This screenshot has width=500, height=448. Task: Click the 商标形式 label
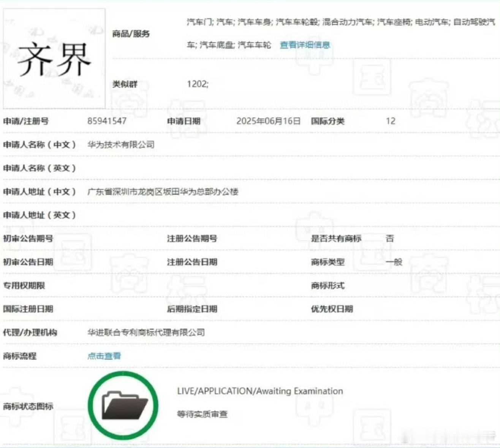(x=328, y=285)
